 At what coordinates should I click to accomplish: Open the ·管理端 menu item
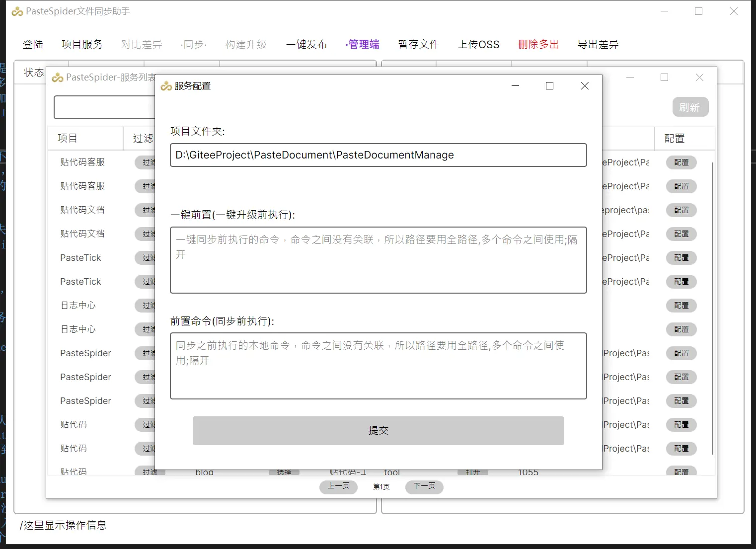click(x=363, y=44)
